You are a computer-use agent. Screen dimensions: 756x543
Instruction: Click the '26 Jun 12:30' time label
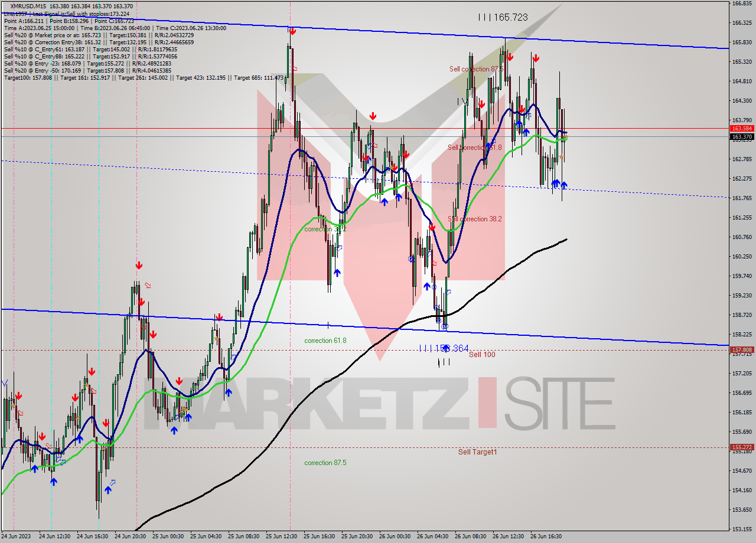(508, 537)
